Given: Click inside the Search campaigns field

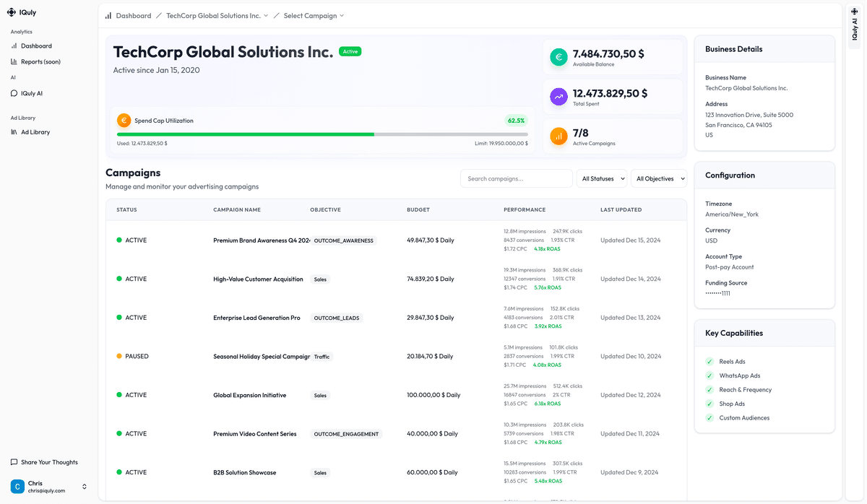Looking at the screenshot, I should click(x=515, y=178).
